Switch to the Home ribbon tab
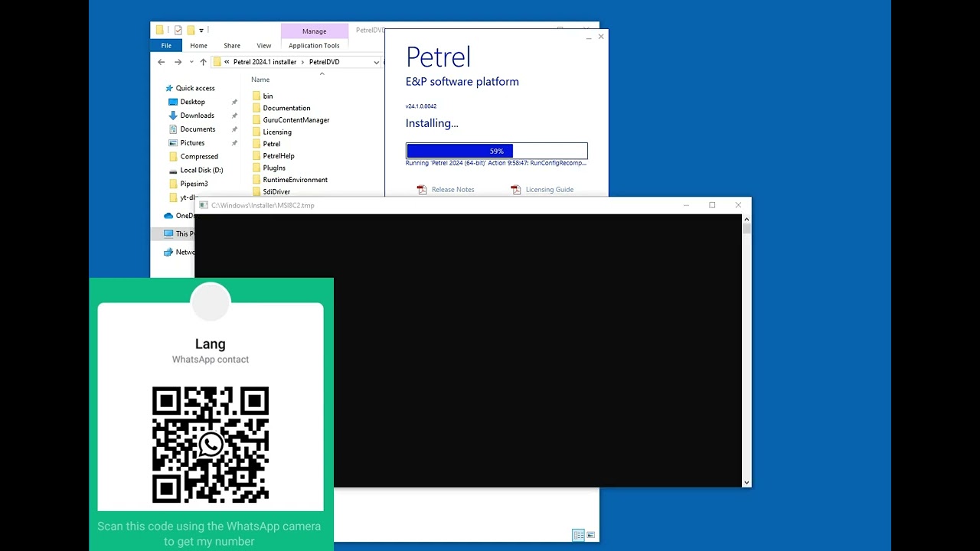 click(198, 45)
